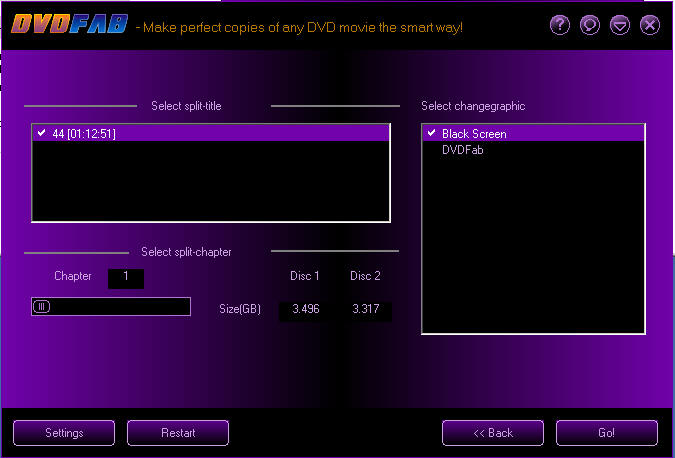Screen dimensions: 675x458
Task: Go to previous step with << Back
Action: pyautogui.click(x=493, y=433)
